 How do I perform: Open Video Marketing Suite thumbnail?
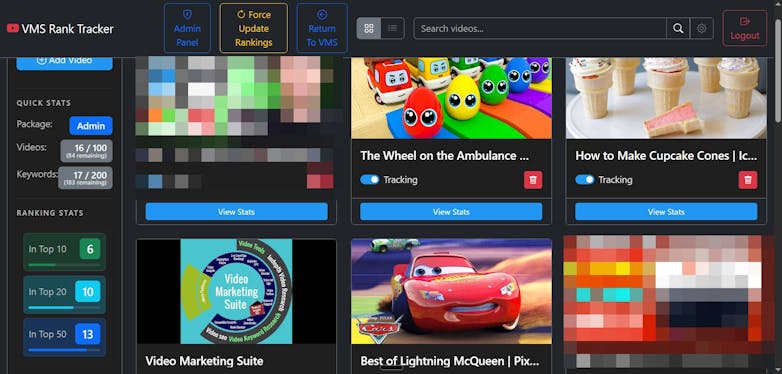coord(236,291)
